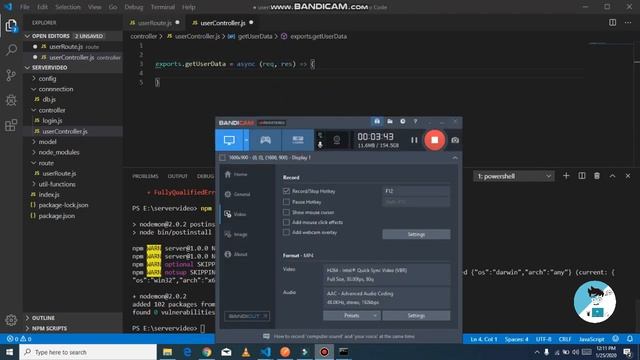Image resolution: width=640 pixels, height=360 pixels.
Task: Open Bandicam output folder icon
Action: tap(390, 122)
